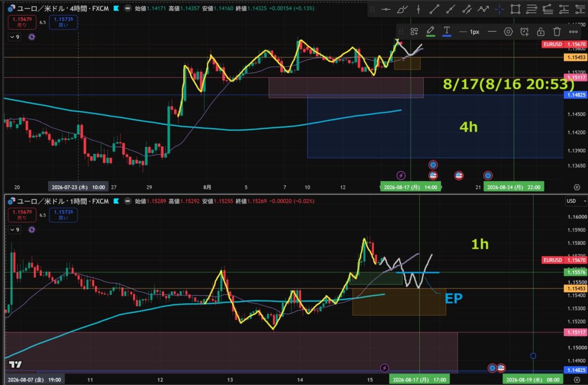The image size is (588, 385).
Task: Click the 1.15670 sell button on 4h chart
Action: 22,22
